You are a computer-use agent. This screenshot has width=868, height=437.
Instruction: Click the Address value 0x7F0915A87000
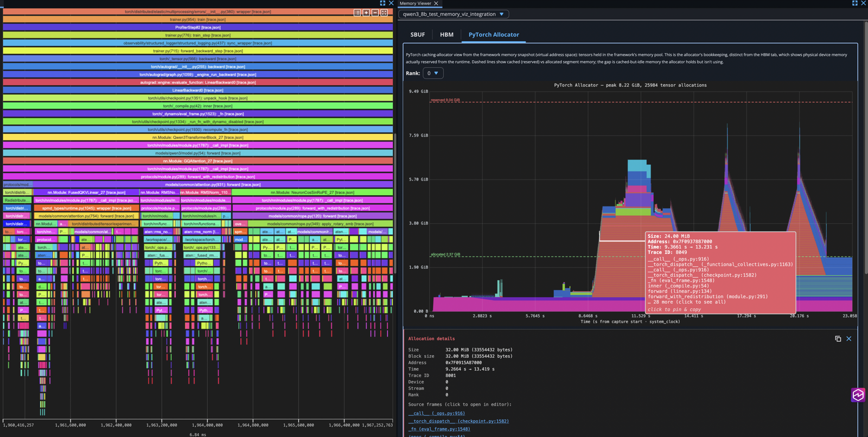coord(463,363)
